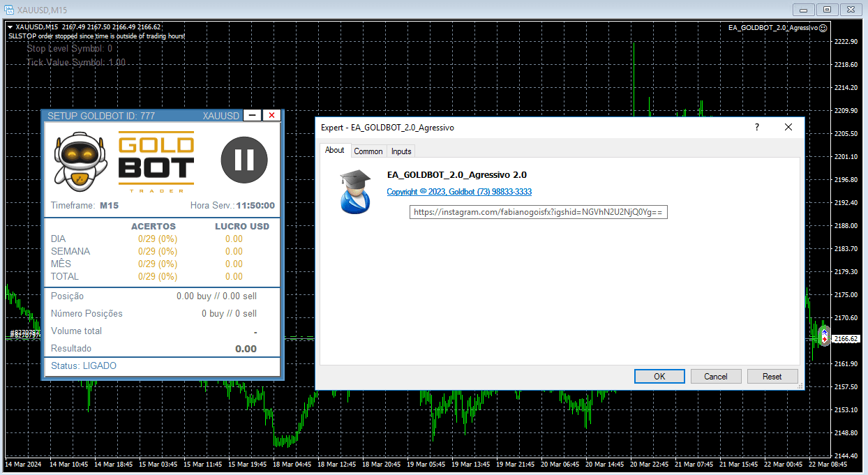Click the instagram.com/fabianogoisfx URL tooltip
Image resolution: width=868 pixels, height=475 pixels.
pyautogui.click(x=538, y=212)
